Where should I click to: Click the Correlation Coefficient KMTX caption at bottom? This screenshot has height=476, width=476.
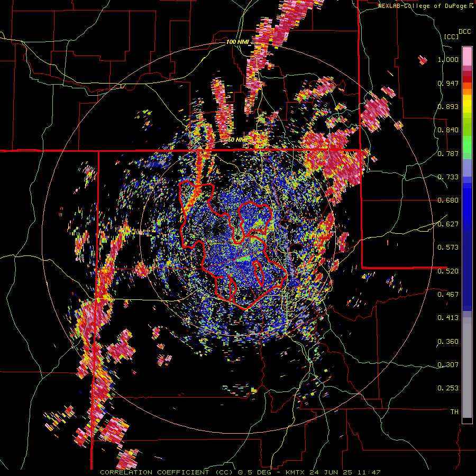point(240,472)
